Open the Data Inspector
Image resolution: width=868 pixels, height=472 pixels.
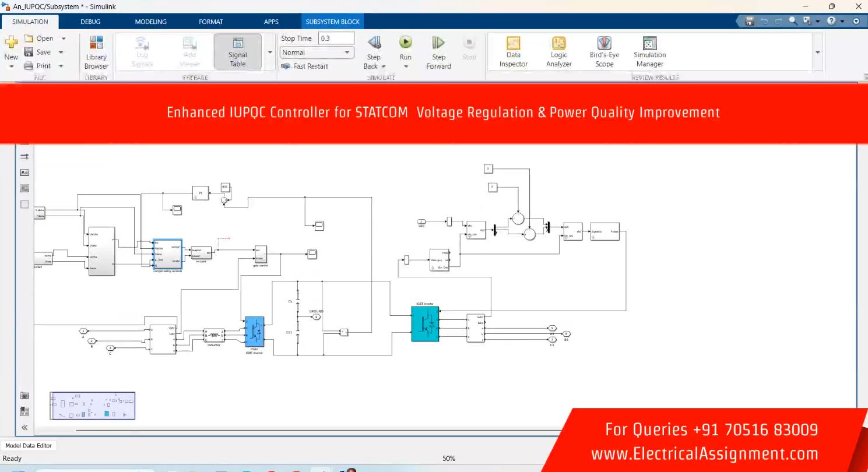[513, 52]
